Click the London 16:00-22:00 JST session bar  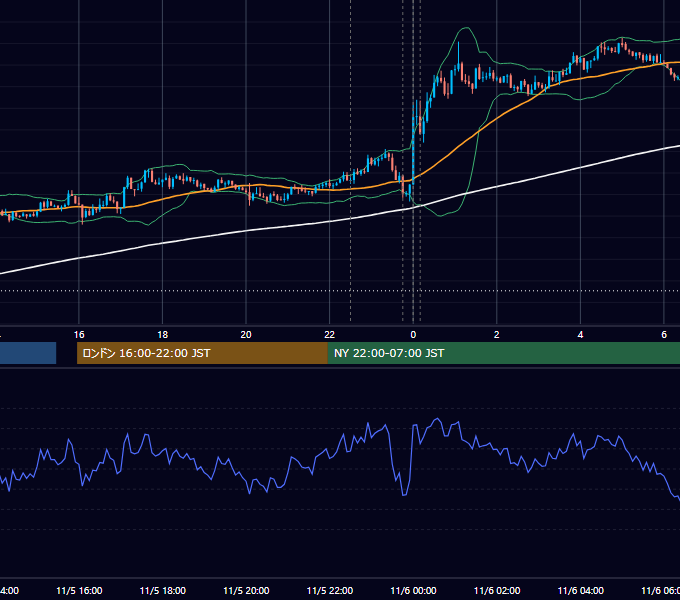pos(202,353)
